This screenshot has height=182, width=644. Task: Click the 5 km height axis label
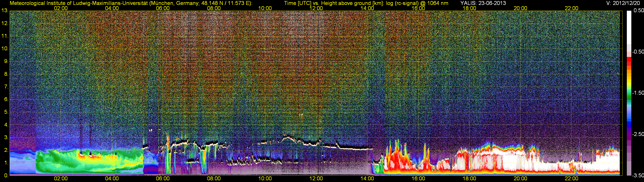(6, 112)
